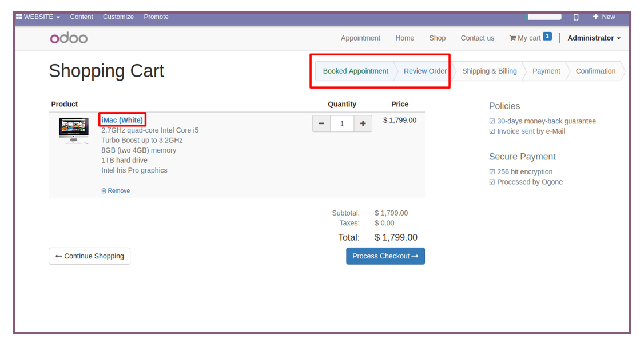Click the New plus button

point(604,17)
